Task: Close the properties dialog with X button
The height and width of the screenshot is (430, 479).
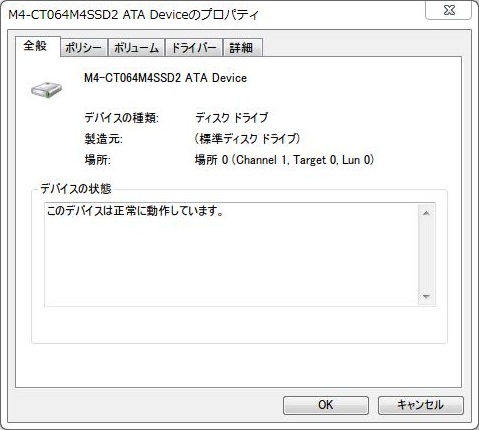Action: 449,10
